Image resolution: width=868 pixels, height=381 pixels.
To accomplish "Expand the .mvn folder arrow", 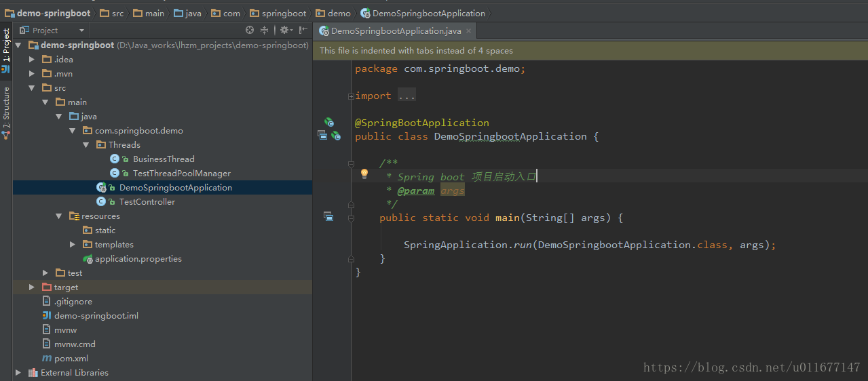I will click(x=31, y=74).
